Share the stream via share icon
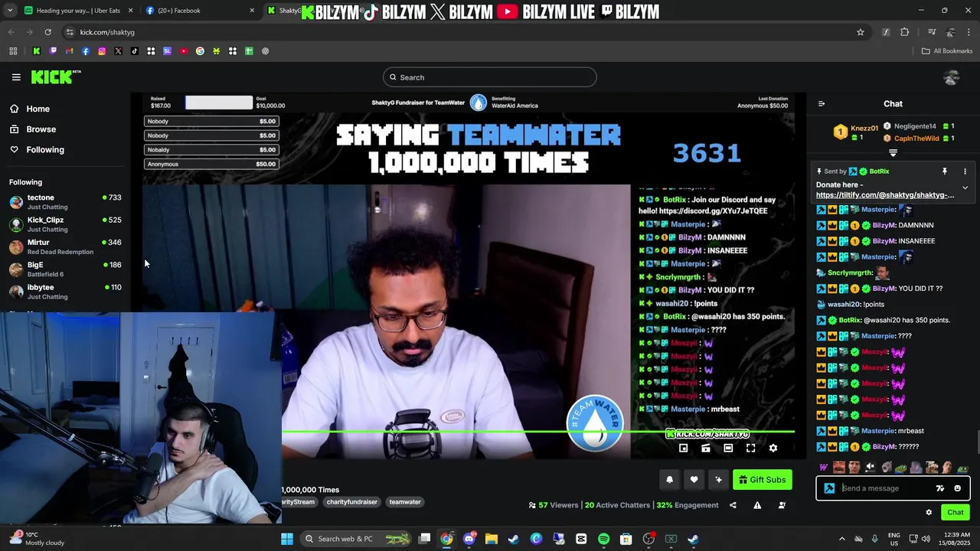The image size is (980, 551). (733, 505)
